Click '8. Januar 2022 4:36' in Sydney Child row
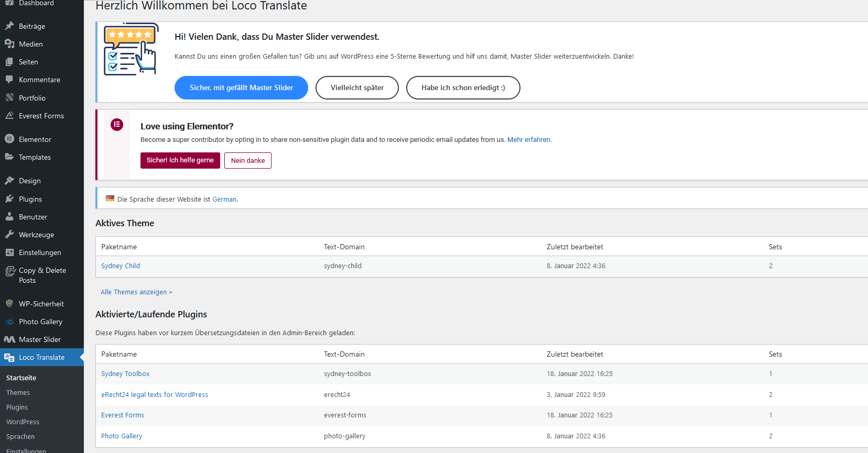The image size is (868, 453). click(576, 266)
